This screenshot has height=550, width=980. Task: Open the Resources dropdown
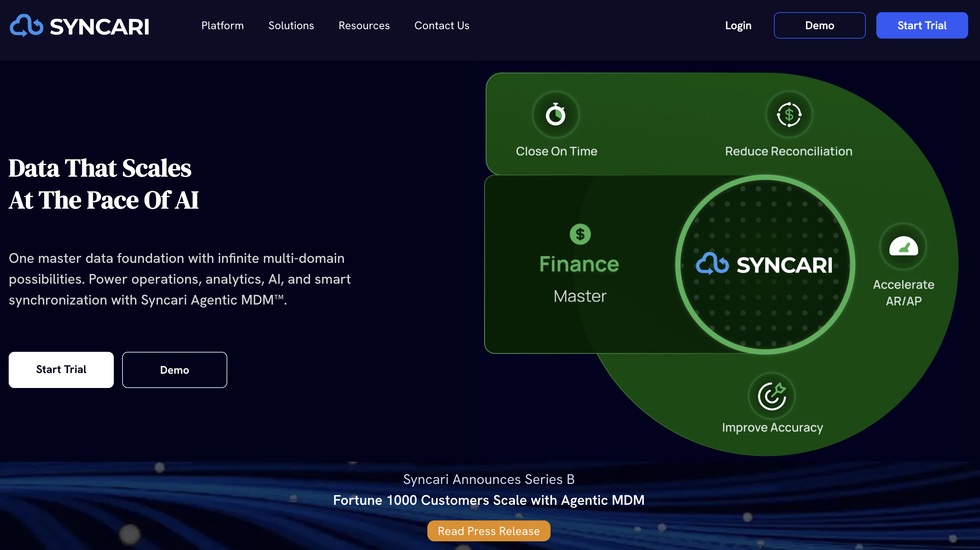pyautogui.click(x=364, y=25)
